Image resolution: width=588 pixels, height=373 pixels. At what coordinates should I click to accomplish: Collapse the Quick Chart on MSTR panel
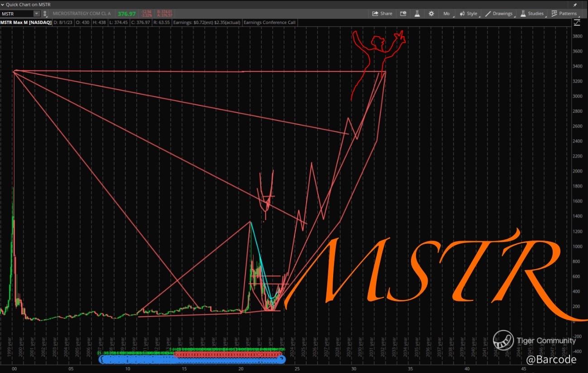[x=3, y=5]
